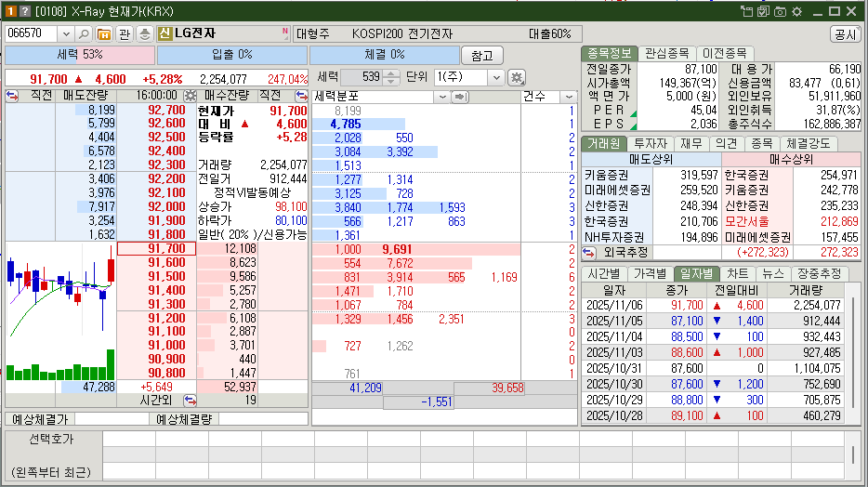Open the 뉴스 tab
868x487 pixels.
point(773,273)
